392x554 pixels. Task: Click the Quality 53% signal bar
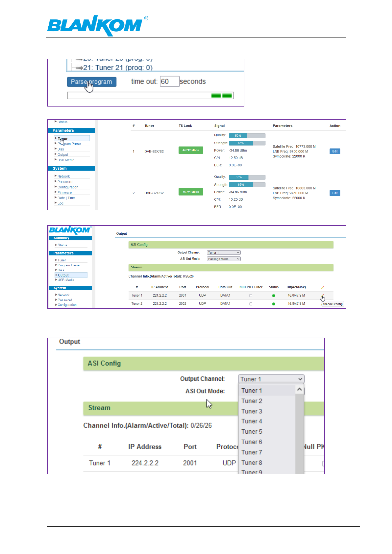[x=247, y=177]
